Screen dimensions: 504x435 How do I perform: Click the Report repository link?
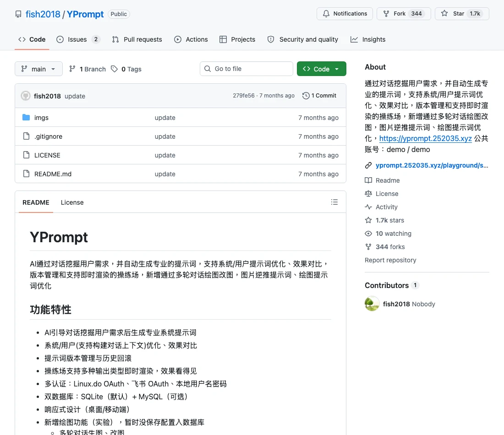390,260
